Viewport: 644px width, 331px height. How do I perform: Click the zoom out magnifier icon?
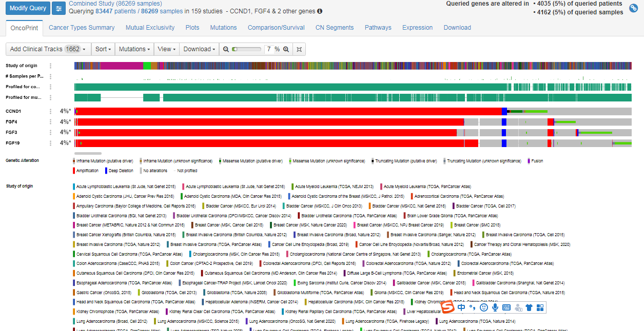(x=225, y=49)
